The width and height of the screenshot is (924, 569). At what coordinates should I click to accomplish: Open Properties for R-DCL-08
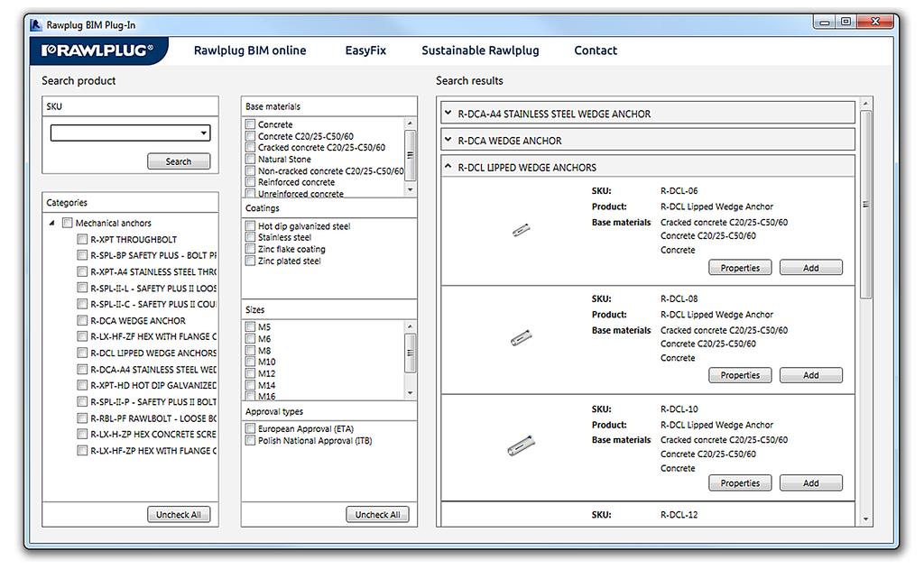[x=740, y=375]
